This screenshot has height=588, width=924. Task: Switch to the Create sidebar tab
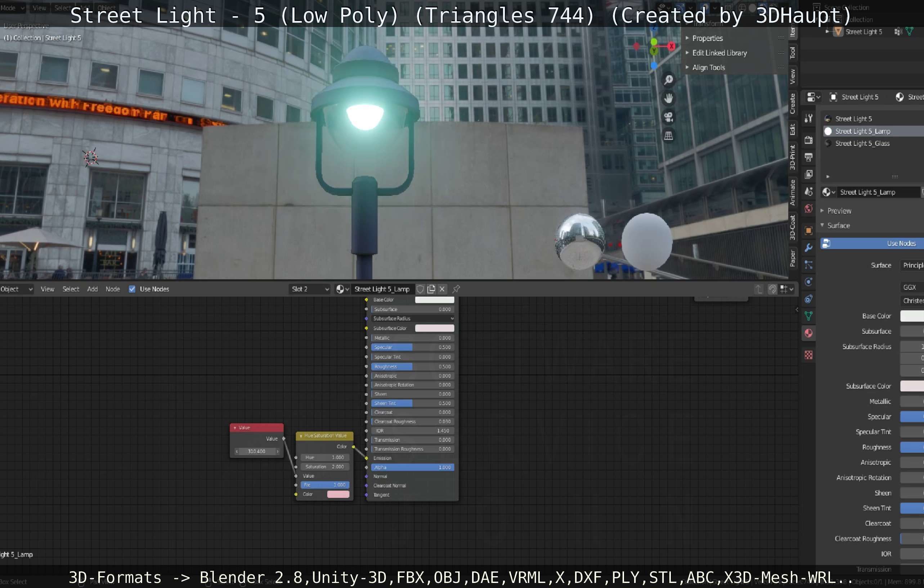(792, 104)
